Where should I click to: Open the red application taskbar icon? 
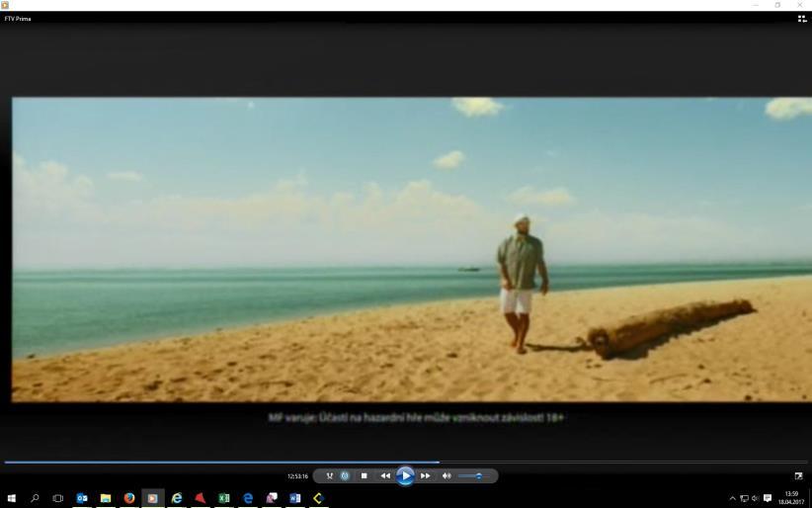point(201,498)
